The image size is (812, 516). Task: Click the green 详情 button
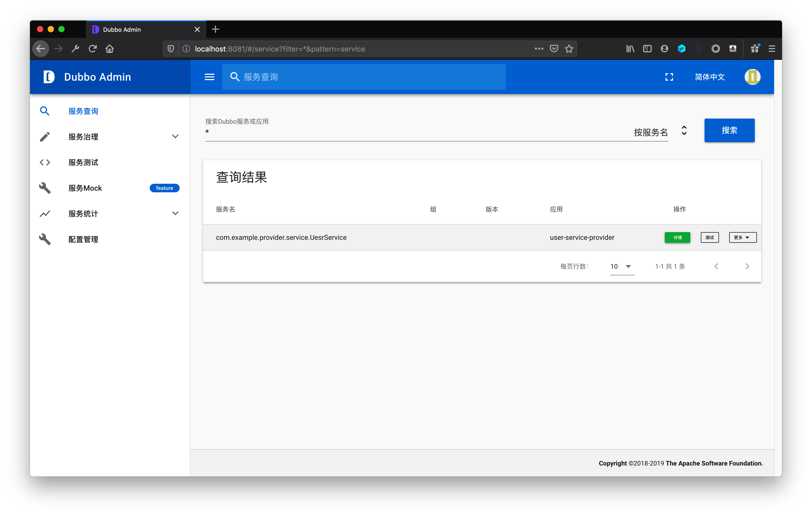click(x=677, y=238)
